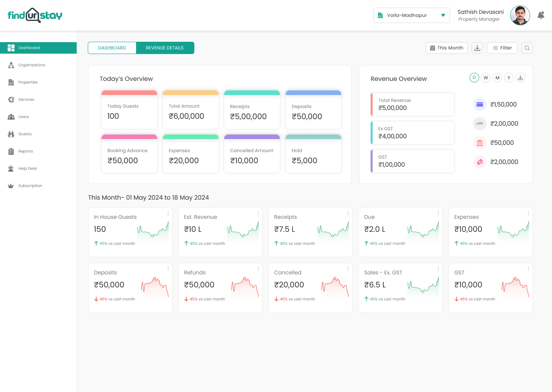Click the Today's Overview Deposits ₹50,000 card
This screenshot has height=392, width=552.
(x=314, y=110)
